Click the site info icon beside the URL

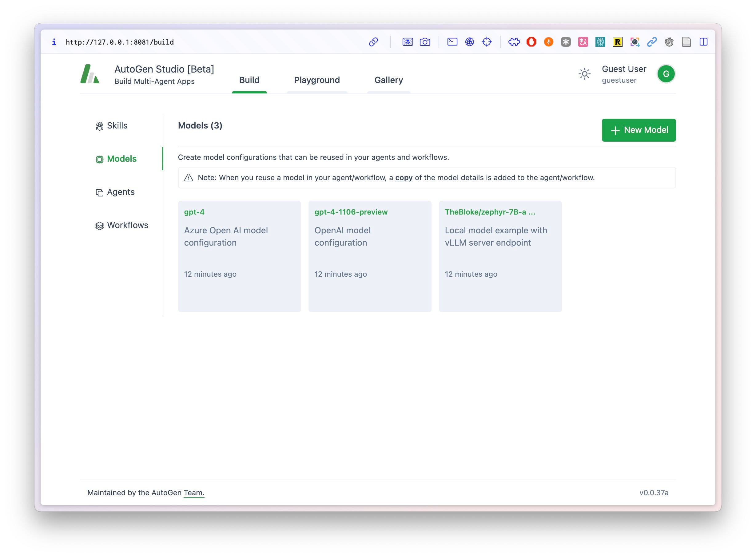click(54, 42)
